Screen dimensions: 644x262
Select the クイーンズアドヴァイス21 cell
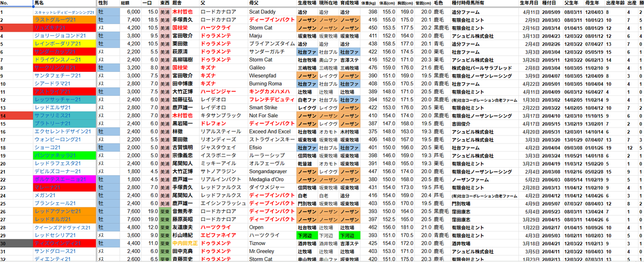coord(65,227)
